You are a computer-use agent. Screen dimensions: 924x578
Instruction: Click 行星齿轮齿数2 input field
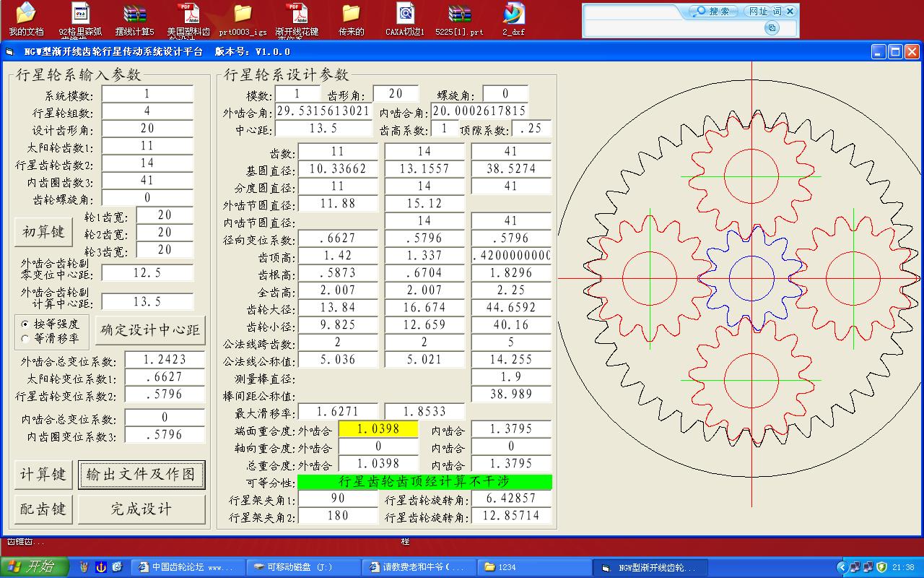147,163
